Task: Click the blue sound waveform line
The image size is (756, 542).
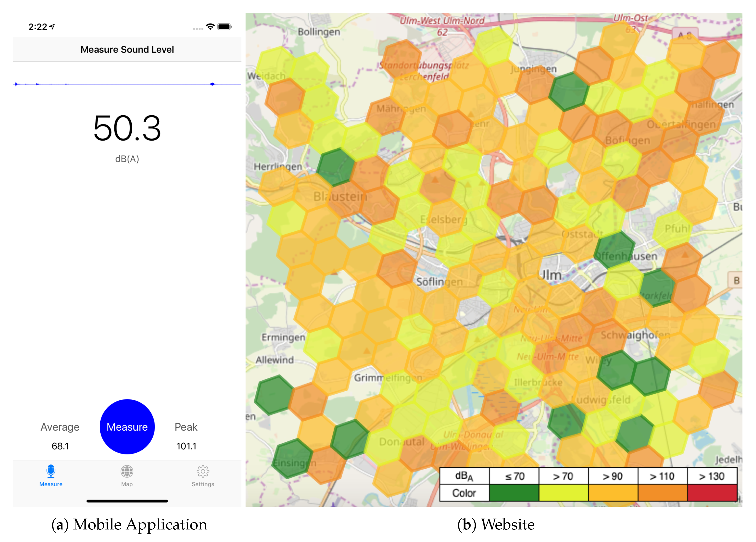Action: (127, 84)
